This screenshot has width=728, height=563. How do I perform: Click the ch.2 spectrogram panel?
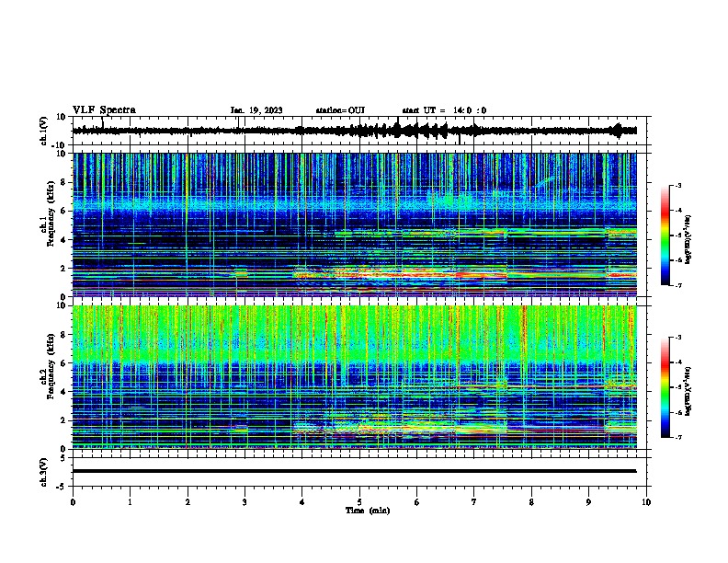pyautogui.click(x=355, y=377)
